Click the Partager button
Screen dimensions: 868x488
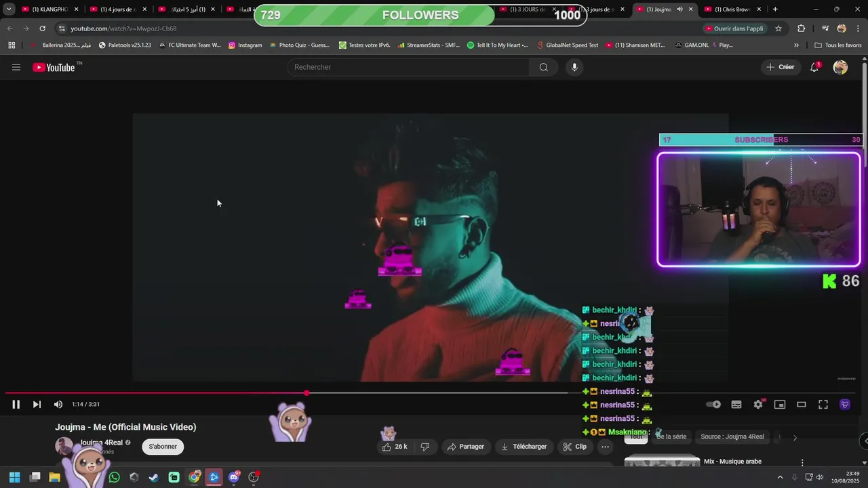[x=466, y=447]
